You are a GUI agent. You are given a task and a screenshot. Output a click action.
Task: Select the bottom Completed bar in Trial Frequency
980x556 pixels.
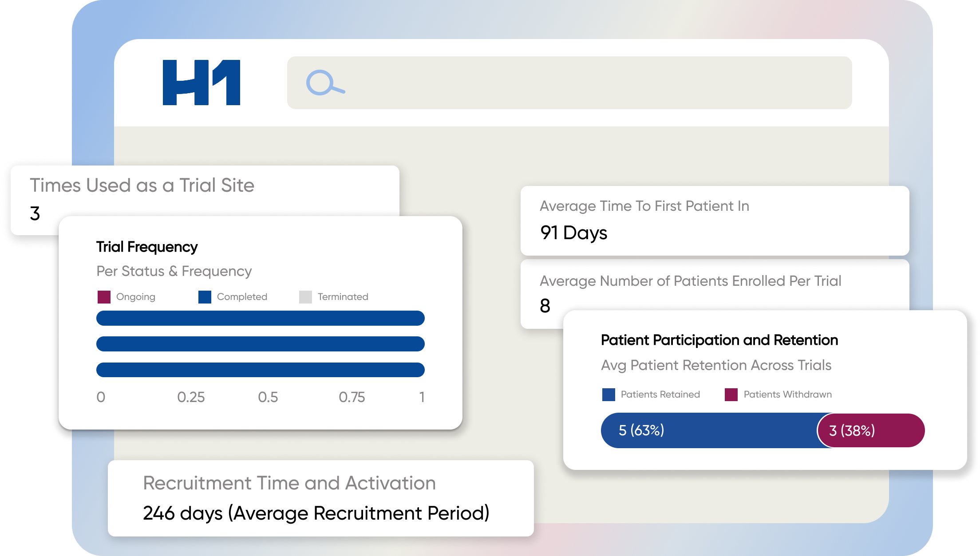click(261, 370)
